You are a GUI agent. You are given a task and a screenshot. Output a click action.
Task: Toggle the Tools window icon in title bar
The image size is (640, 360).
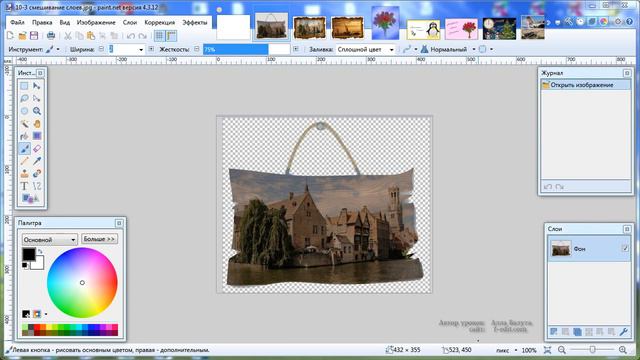coord(569,22)
